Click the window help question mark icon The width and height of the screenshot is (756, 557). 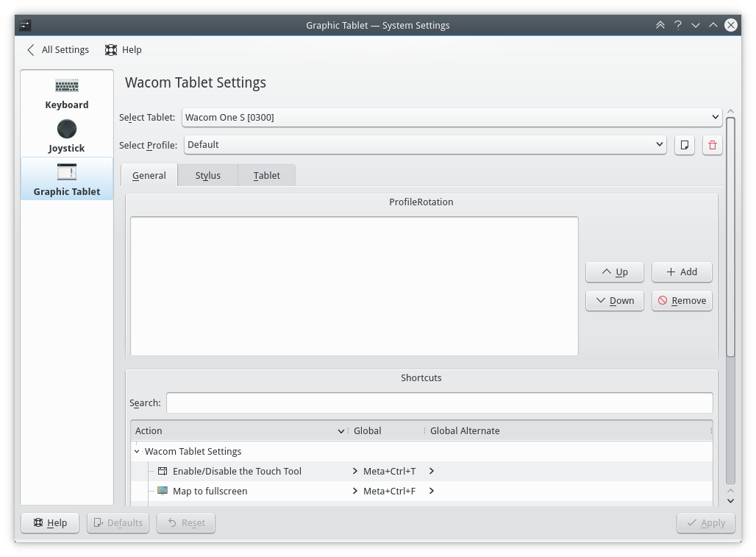(678, 25)
